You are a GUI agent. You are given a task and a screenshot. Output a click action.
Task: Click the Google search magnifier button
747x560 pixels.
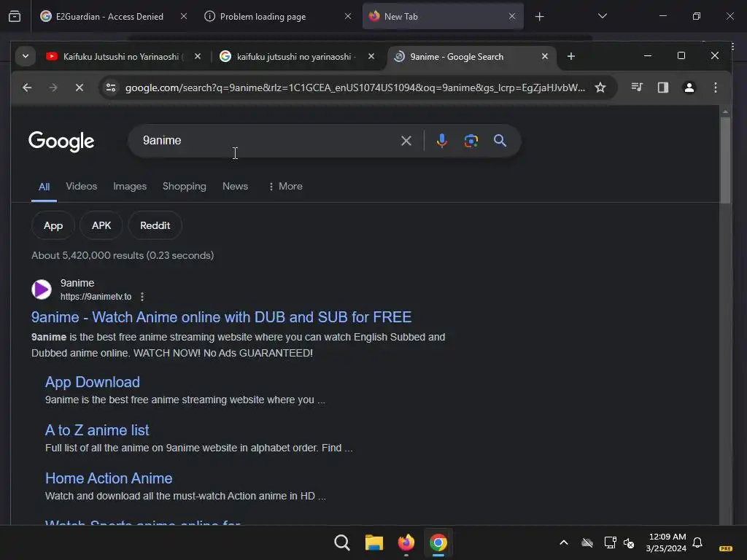(500, 141)
